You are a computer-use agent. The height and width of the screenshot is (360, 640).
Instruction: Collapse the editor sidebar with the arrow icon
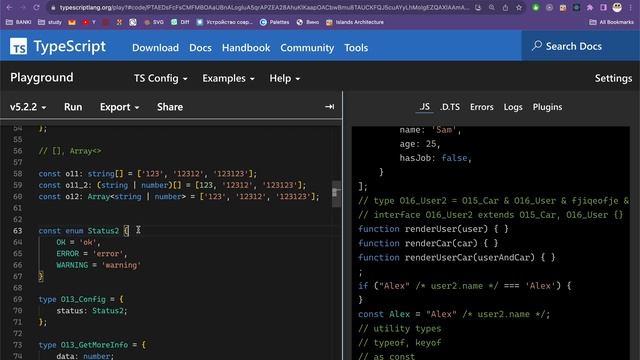[x=329, y=107]
